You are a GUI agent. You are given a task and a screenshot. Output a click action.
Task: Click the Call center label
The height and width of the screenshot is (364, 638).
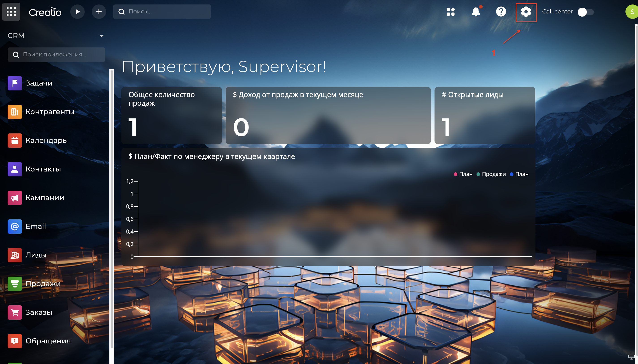[557, 11]
